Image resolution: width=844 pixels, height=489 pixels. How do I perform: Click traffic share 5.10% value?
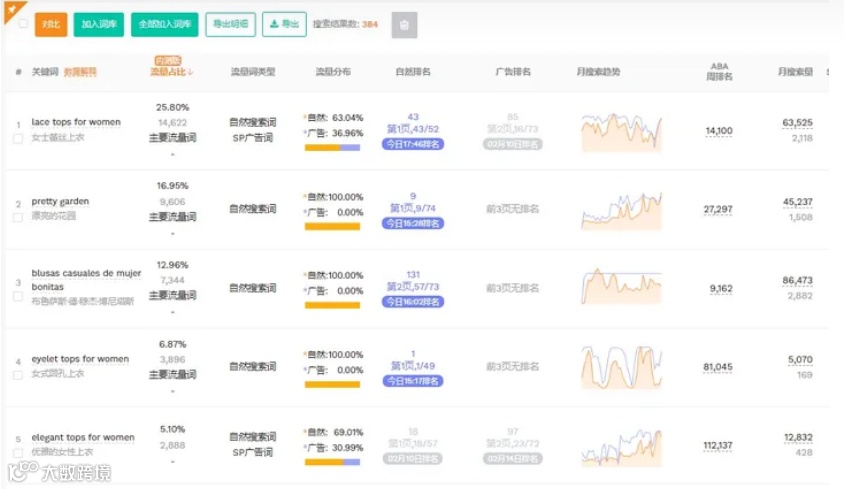click(172, 429)
